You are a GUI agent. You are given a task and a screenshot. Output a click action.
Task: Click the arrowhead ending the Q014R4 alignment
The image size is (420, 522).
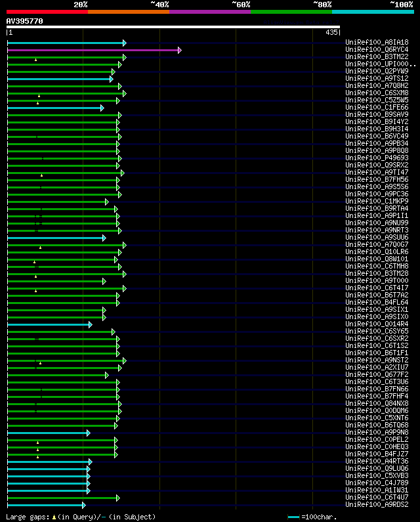tap(90, 324)
